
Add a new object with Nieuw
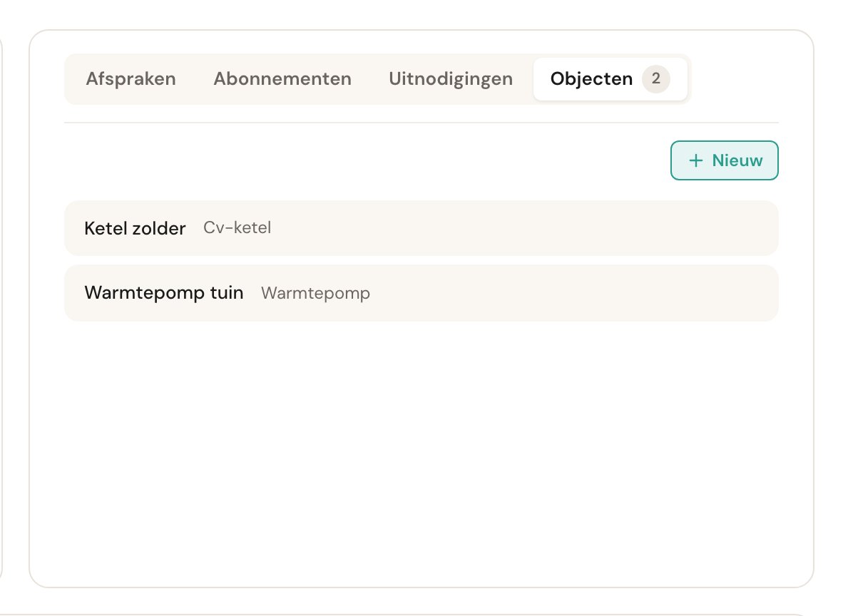coord(724,160)
